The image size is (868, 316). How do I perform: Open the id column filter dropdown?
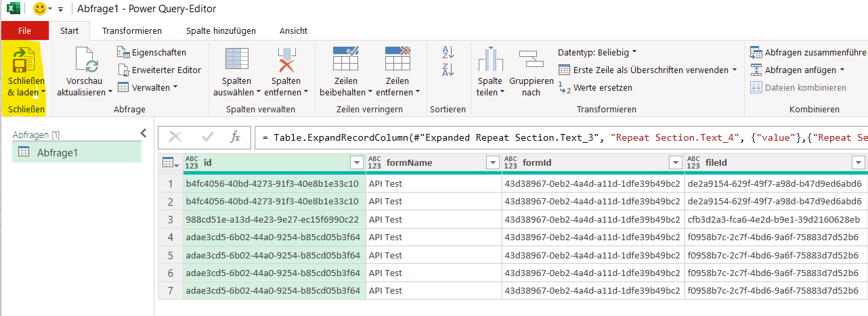[357, 162]
